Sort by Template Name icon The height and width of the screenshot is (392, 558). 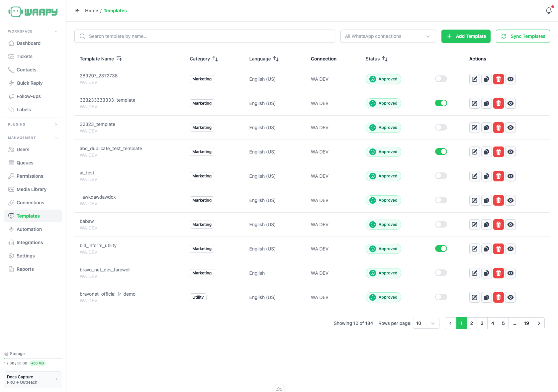click(119, 59)
